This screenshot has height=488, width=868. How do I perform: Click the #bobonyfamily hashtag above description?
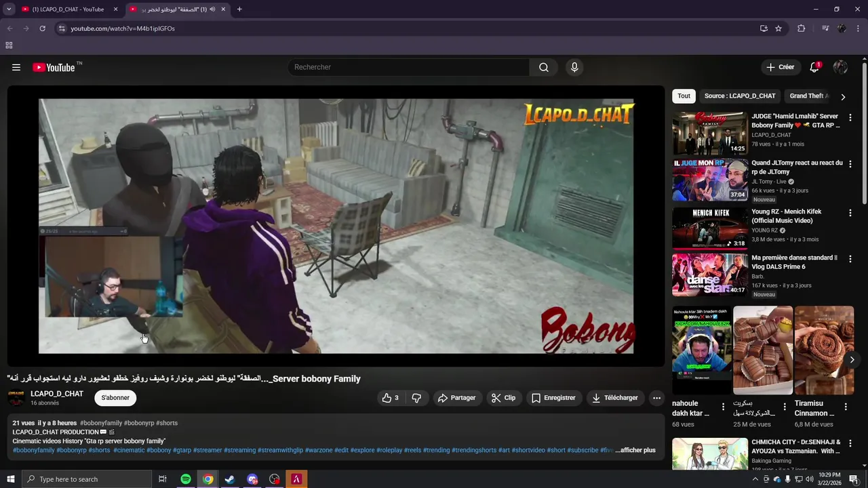point(101,423)
